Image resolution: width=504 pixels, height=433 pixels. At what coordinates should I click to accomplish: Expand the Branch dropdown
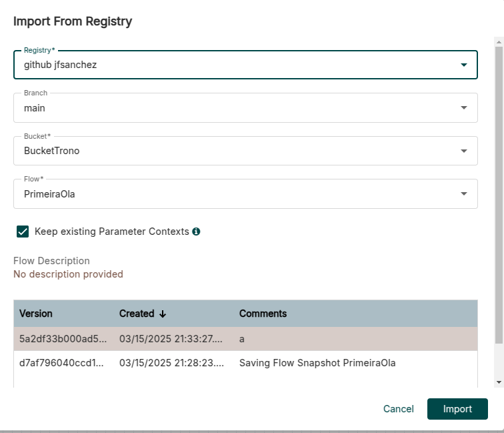click(x=463, y=108)
